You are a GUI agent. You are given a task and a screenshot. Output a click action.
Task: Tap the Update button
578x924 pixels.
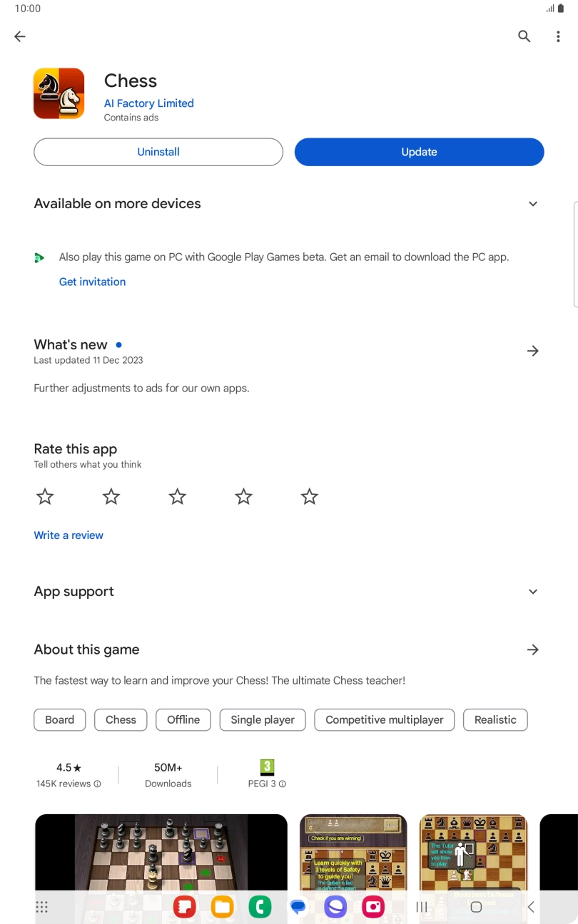419,152
